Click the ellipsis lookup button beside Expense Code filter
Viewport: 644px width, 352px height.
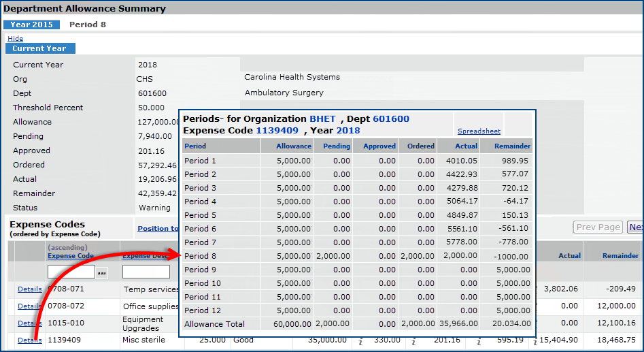click(102, 272)
